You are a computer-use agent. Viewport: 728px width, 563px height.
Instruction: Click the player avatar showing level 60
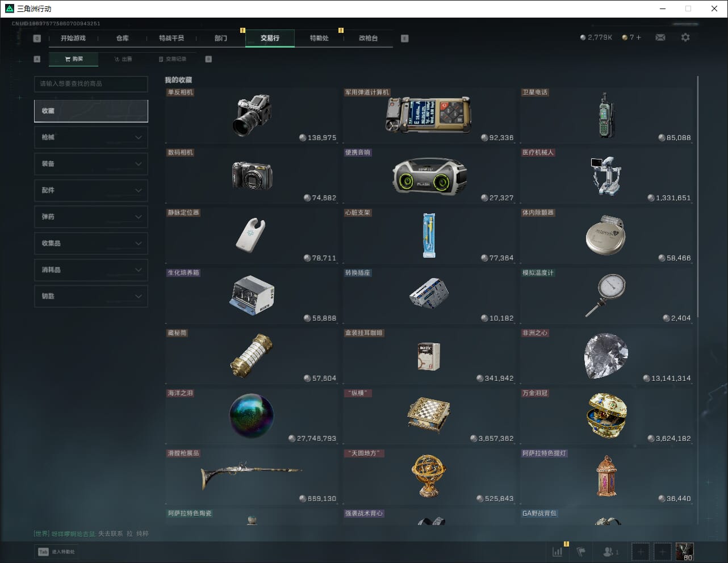click(x=684, y=552)
